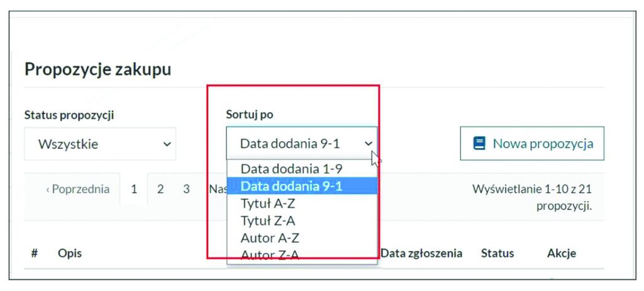Choose "Data dodania 9-1" highlighted option
The height and width of the screenshot is (291, 644).
point(291,186)
